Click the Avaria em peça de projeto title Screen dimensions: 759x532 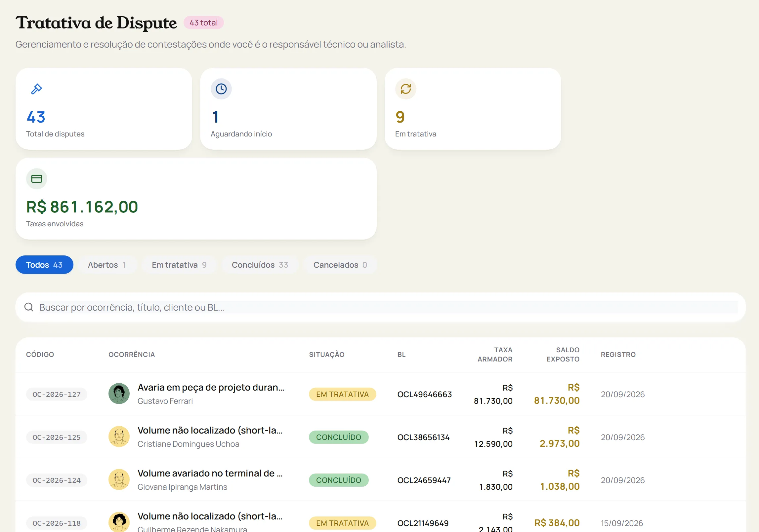pyautogui.click(x=211, y=387)
